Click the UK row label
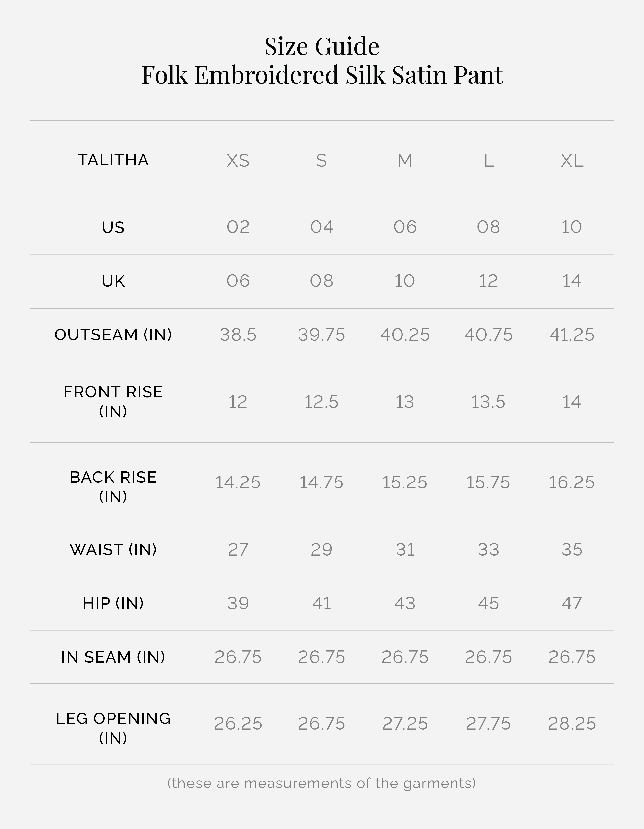This screenshot has height=829, width=644. [x=113, y=281]
